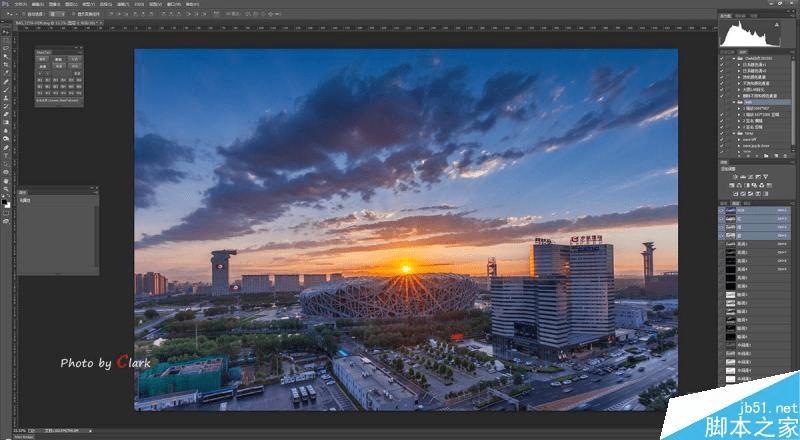Toggle visibility of the Red channel
The width and height of the screenshot is (800, 440).
[721, 218]
